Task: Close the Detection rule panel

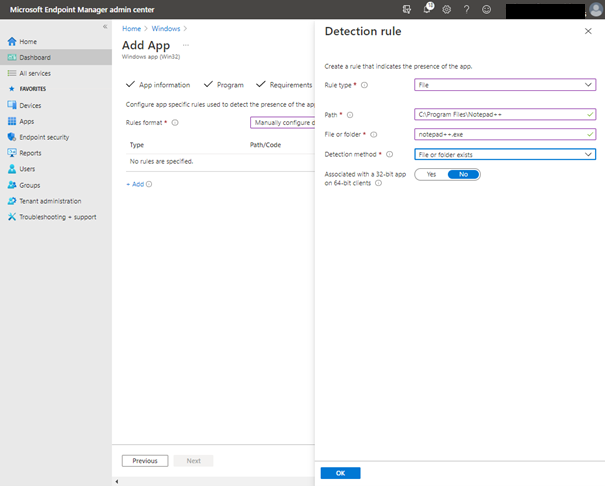Action: 588,31
